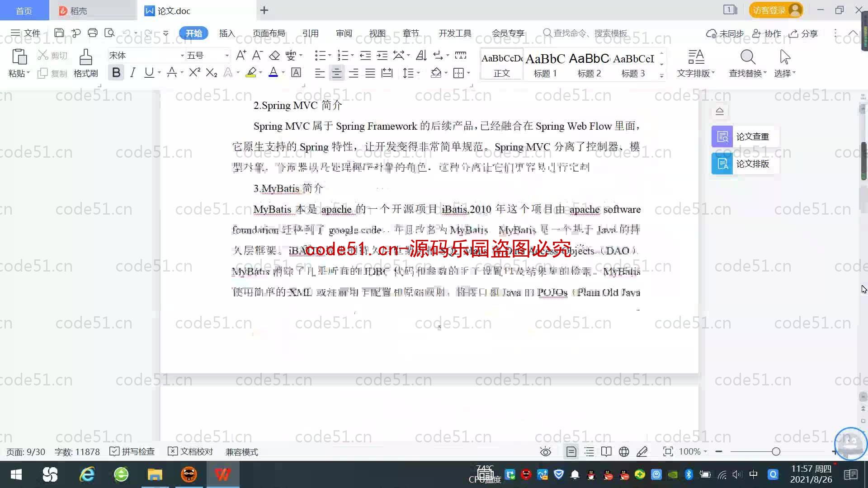Click the Paste clipboard icon
Screen dimensions: 868x488
pyautogui.click(x=19, y=57)
